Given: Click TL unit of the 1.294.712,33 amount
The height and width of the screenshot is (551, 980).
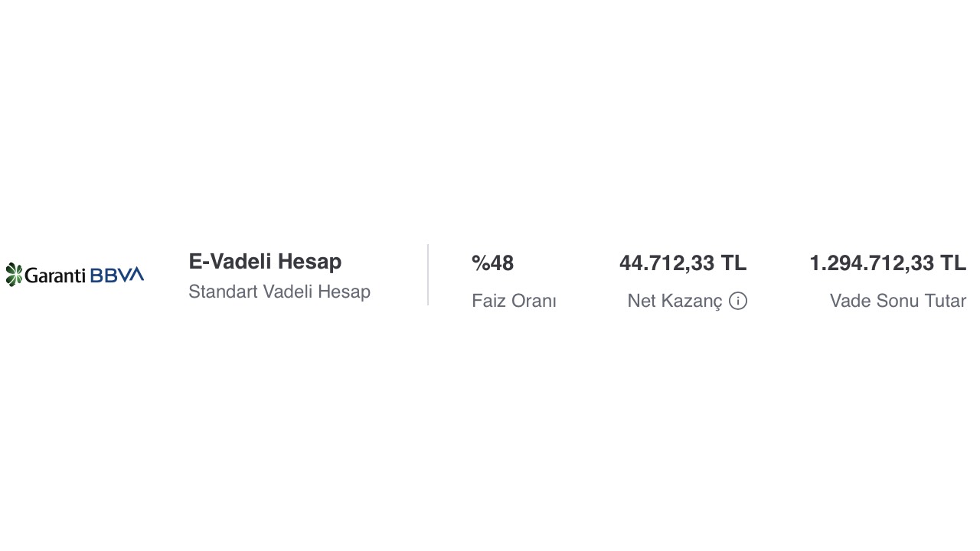Looking at the screenshot, I should 953,263.
